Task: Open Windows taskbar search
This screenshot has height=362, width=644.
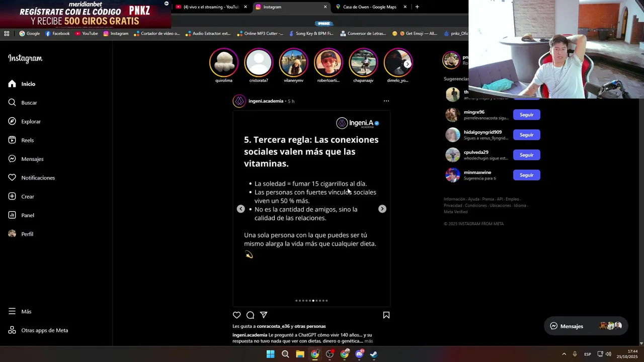Action: [285, 354]
